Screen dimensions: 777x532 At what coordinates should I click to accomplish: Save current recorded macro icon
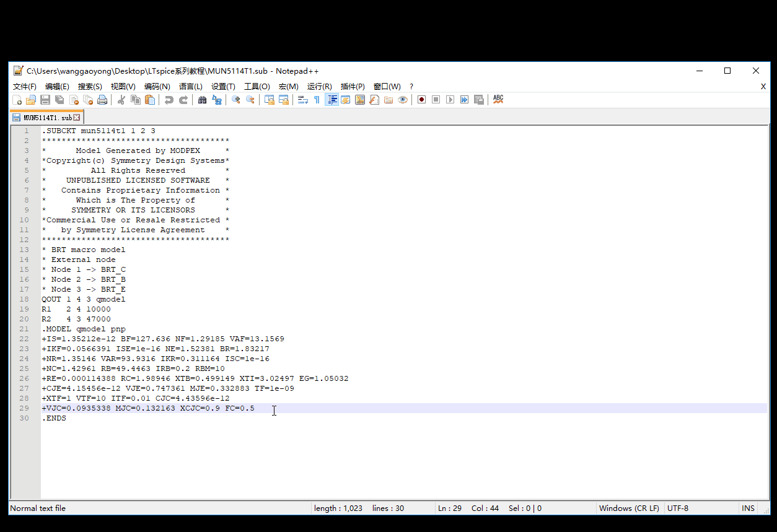point(479,100)
